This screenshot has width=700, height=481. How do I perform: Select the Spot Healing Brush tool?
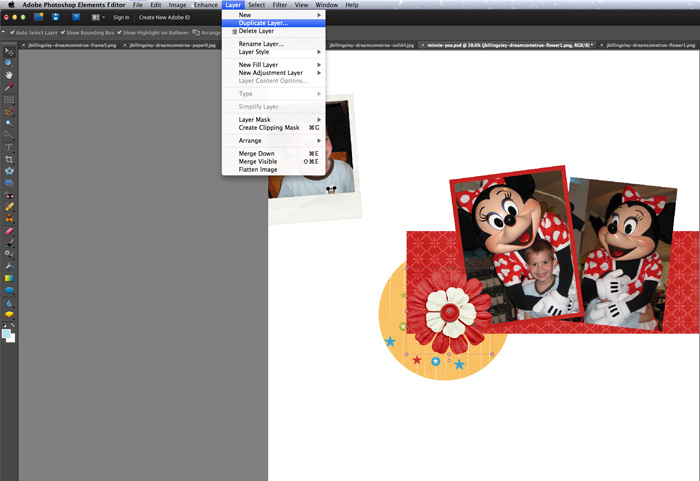pos(9,207)
